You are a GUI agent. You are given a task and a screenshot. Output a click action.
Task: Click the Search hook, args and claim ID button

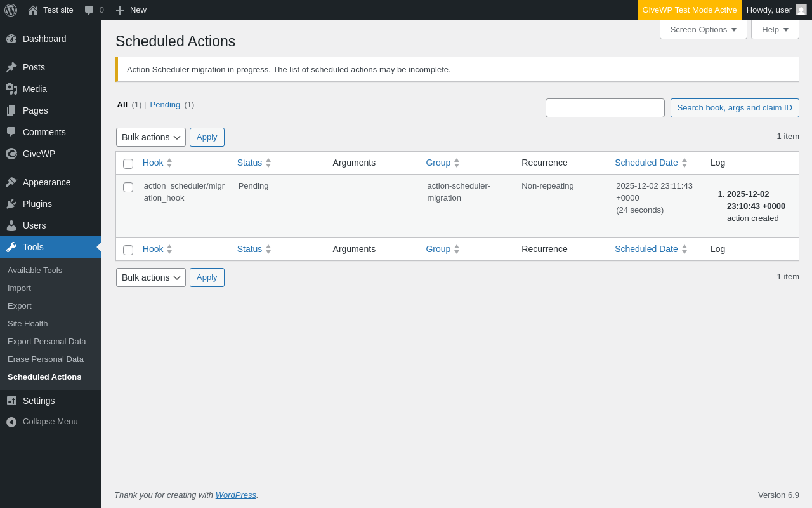click(x=735, y=108)
